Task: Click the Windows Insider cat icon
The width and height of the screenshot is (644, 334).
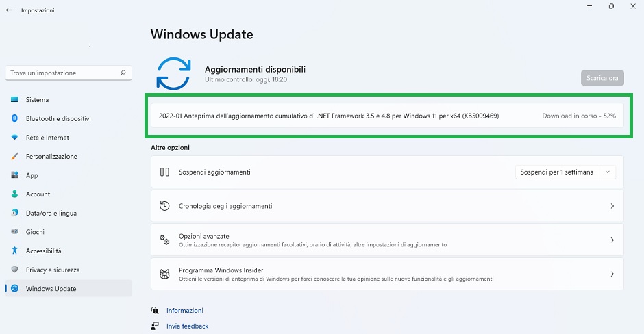Action: [164, 274]
